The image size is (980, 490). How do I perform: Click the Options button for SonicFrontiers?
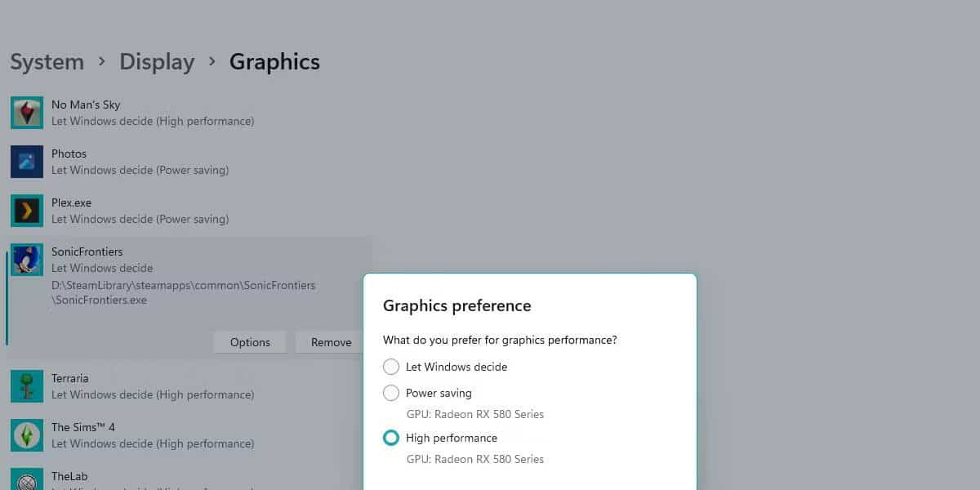click(249, 342)
